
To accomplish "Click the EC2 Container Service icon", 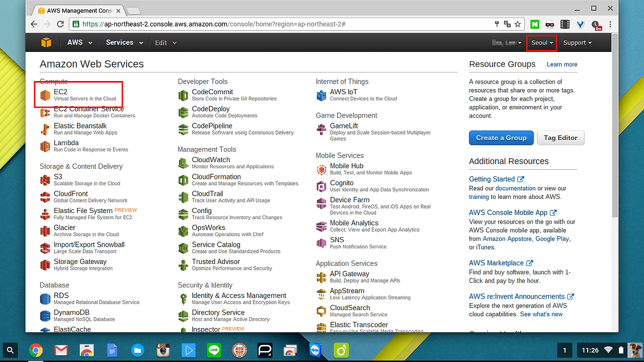I will click(x=45, y=112).
